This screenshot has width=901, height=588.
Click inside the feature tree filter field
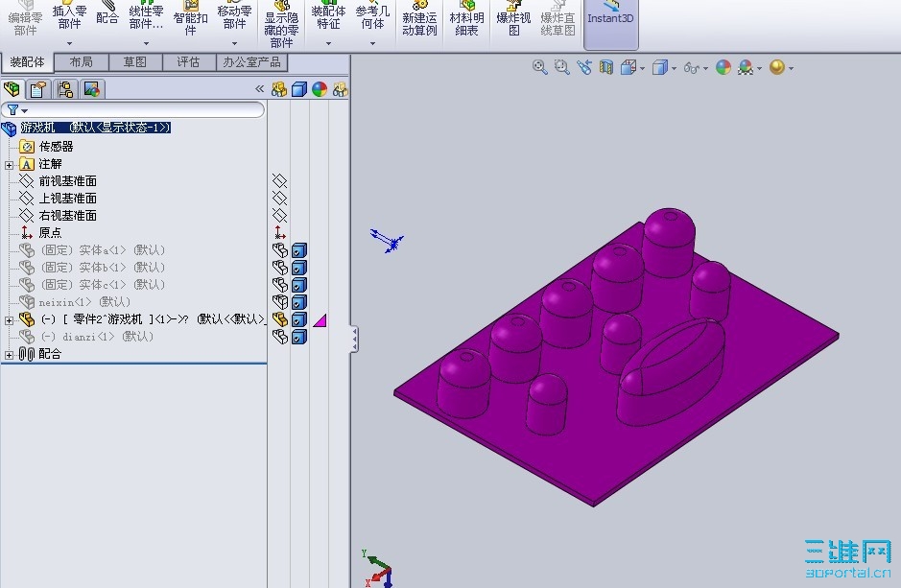point(132,109)
